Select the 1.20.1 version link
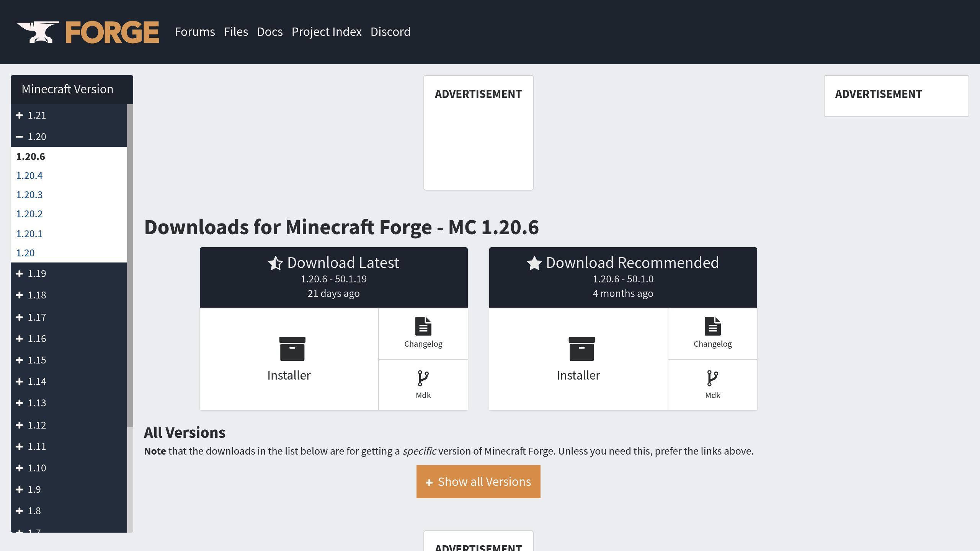The width and height of the screenshot is (980, 551). [x=29, y=234]
